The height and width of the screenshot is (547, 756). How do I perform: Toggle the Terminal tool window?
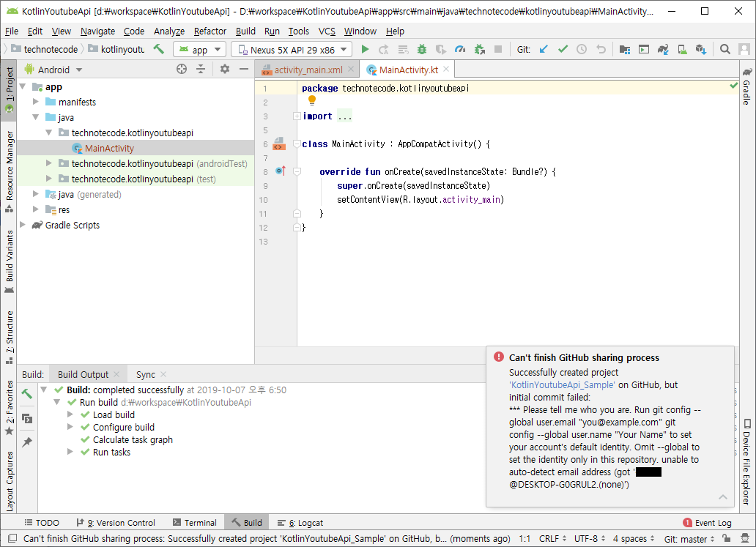pyautogui.click(x=195, y=522)
